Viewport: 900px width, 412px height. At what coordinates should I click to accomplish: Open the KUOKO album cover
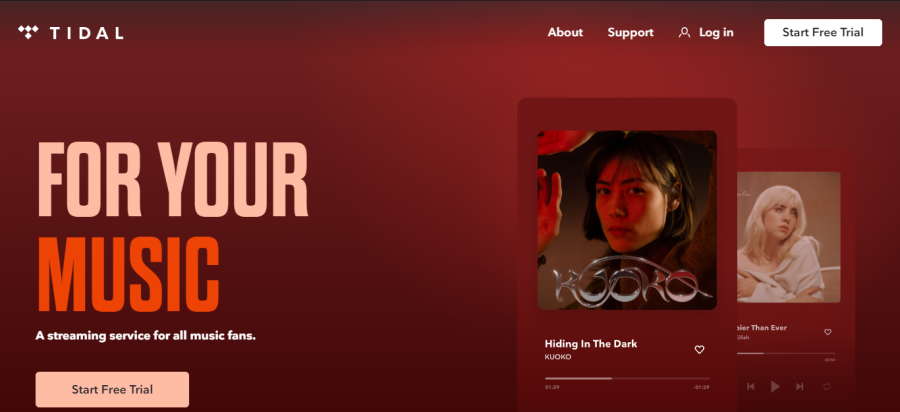click(627, 220)
